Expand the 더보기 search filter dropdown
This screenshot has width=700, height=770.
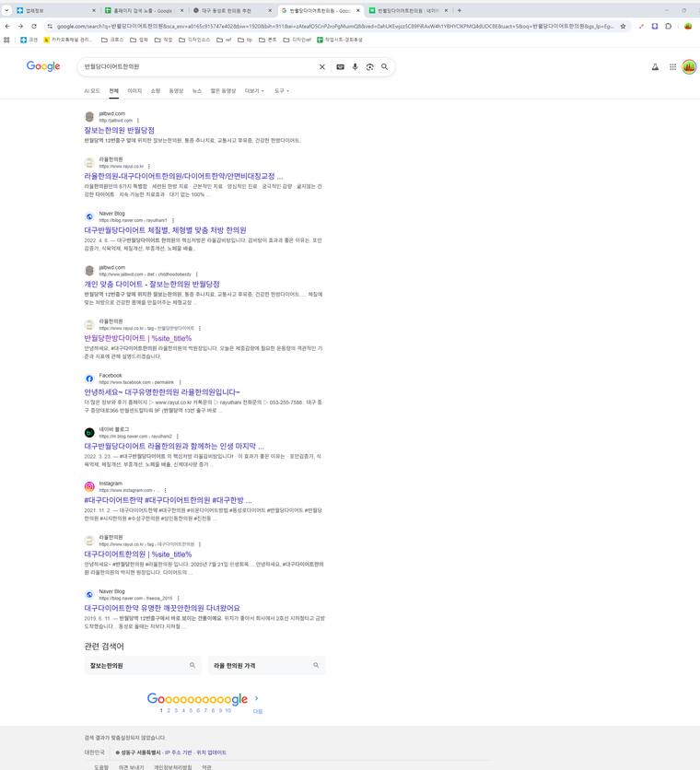pyautogui.click(x=254, y=91)
